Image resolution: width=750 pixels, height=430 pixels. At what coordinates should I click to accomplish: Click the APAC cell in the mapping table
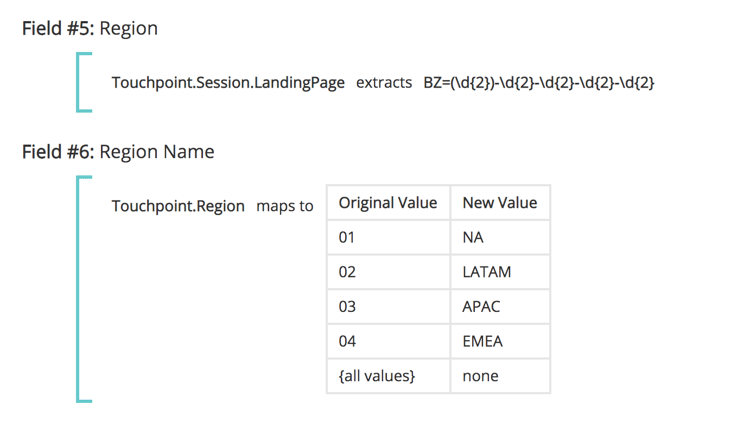click(x=500, y=307)
